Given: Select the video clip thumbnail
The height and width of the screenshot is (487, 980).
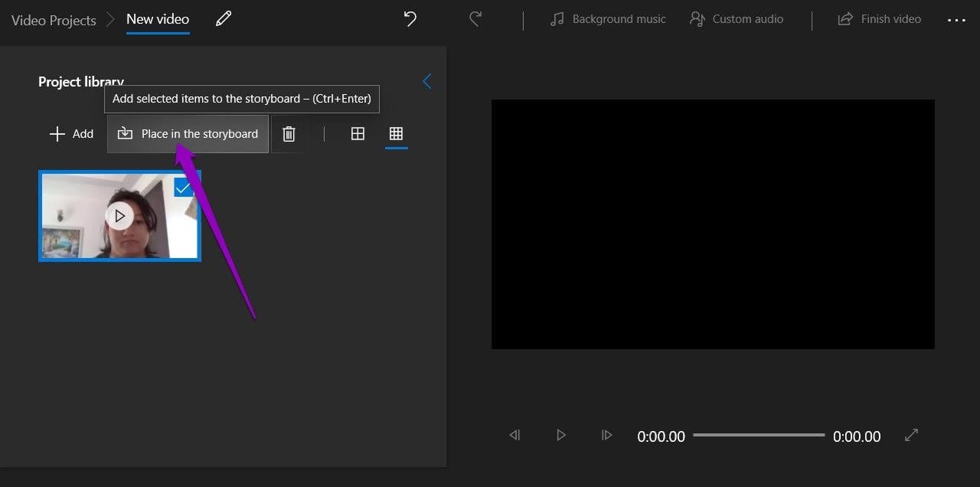Looking at the screenshot, I should (x=119, y=216).
